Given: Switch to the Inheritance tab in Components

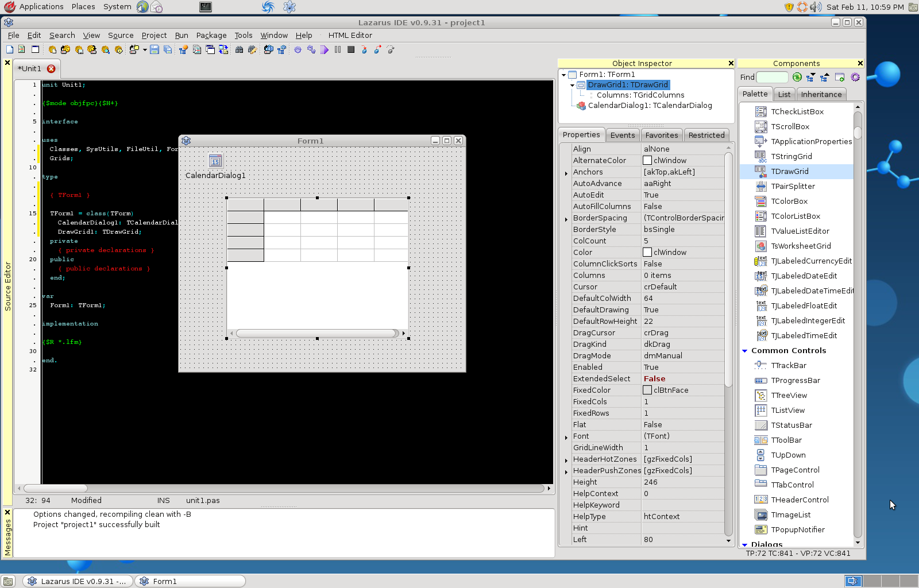Looking at the screenshot, I should tap(821, 94).
